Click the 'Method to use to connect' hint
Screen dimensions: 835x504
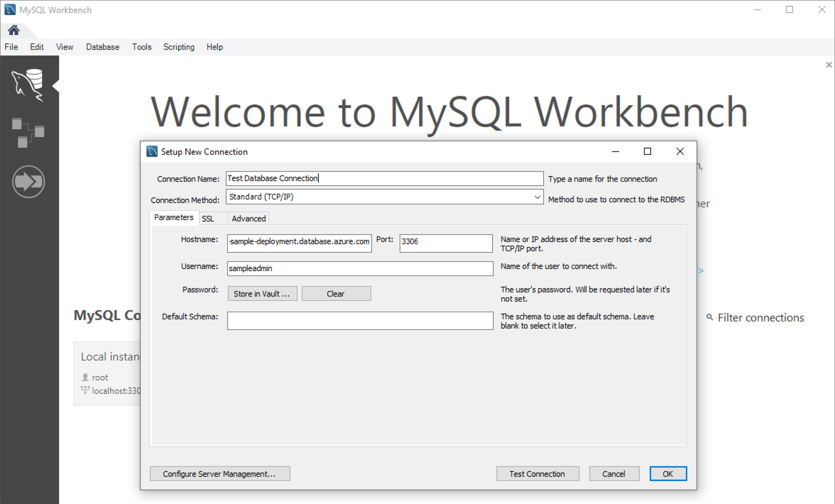coord(616,200)
